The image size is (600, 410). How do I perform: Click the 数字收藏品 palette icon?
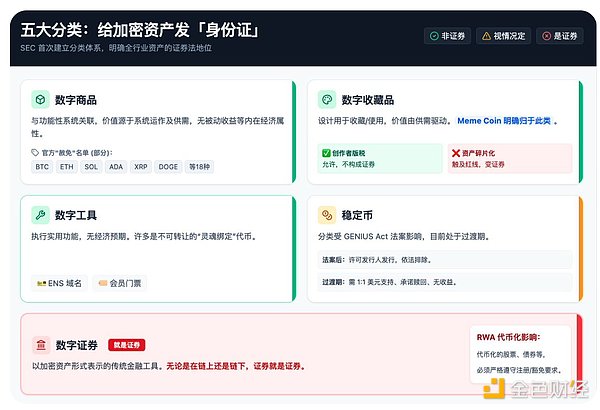coord(325,99)
